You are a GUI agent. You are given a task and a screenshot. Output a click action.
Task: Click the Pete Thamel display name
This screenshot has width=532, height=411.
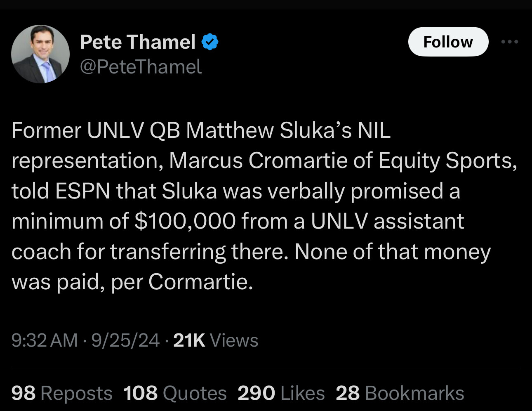138,42
